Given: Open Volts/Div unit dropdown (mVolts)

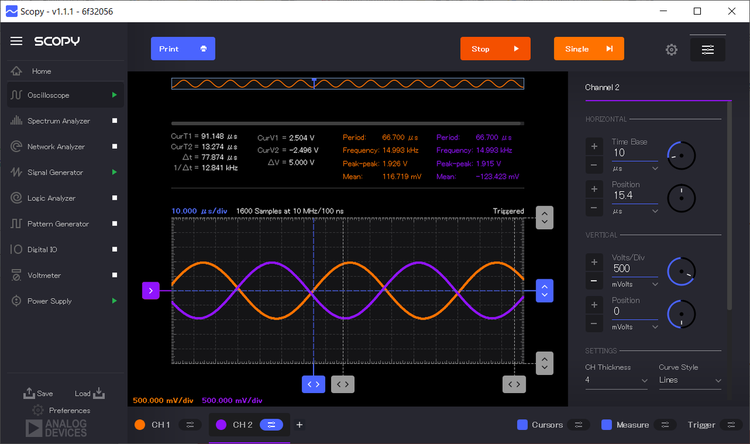Looking at the screenshot, I should pos(635,284).
